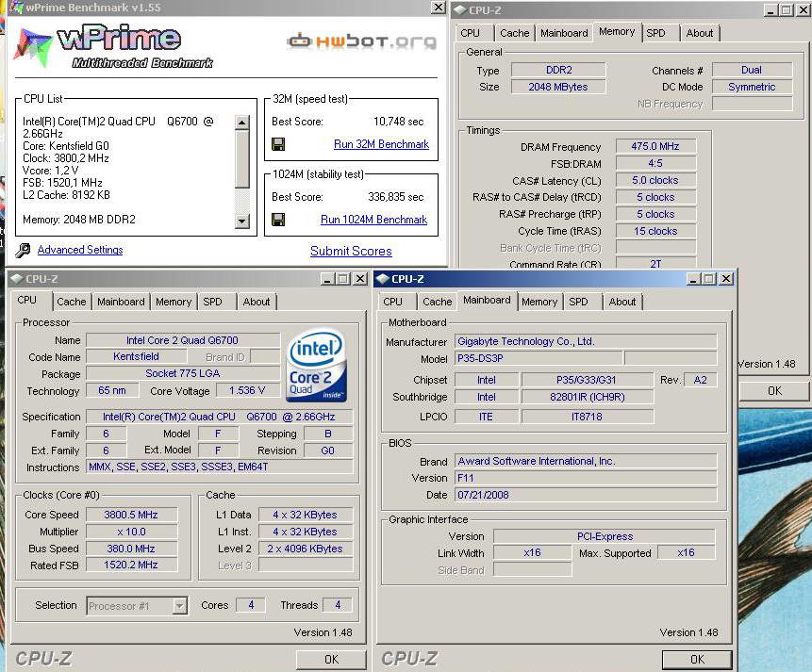The image size is (812, 672).
Task: Run the 1024M benchmark
Action: 373,220
